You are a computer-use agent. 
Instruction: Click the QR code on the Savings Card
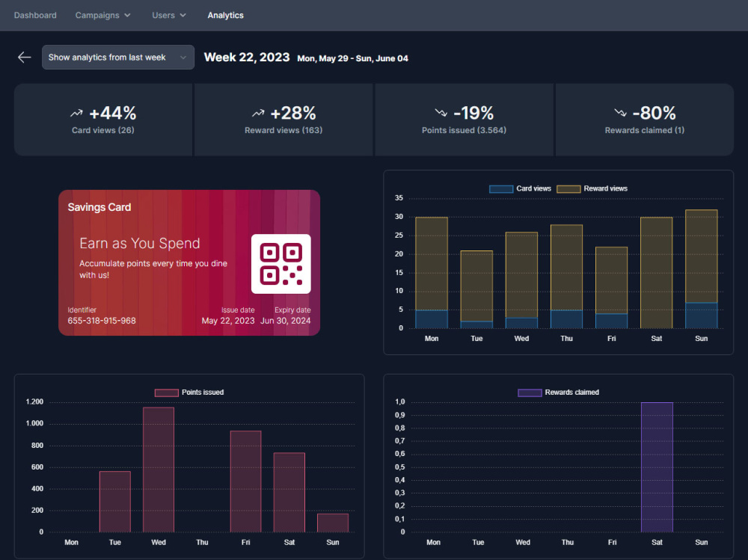(281, 264)
